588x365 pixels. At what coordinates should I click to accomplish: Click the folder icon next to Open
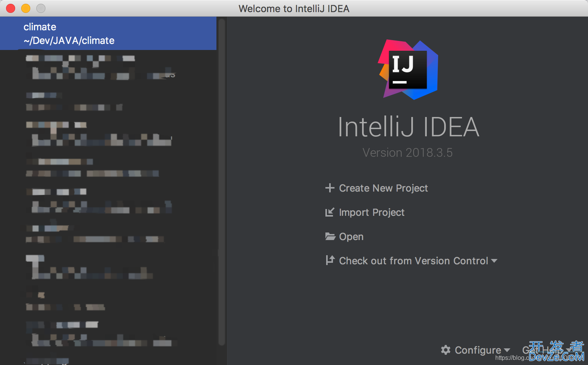point(330,236)
